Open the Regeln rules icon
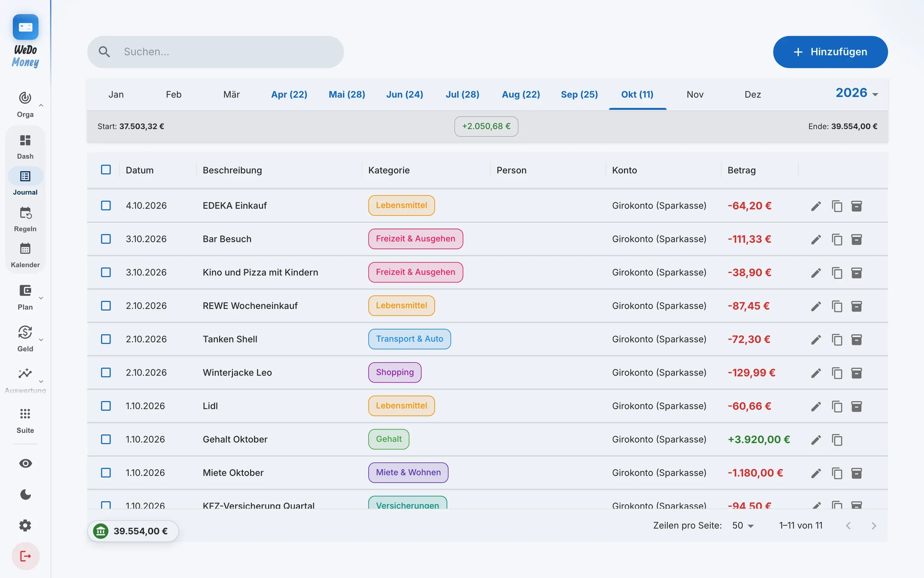 click(25, 213)
